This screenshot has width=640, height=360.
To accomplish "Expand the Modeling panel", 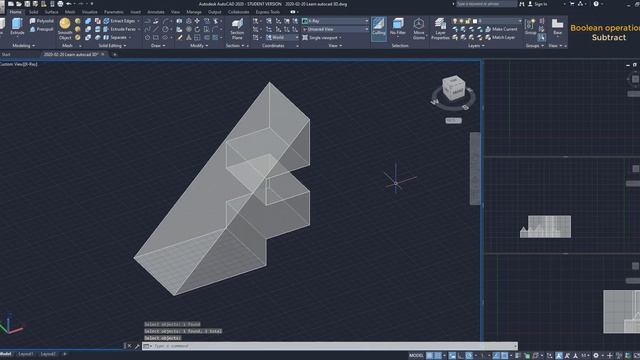I will coord(23,46).
